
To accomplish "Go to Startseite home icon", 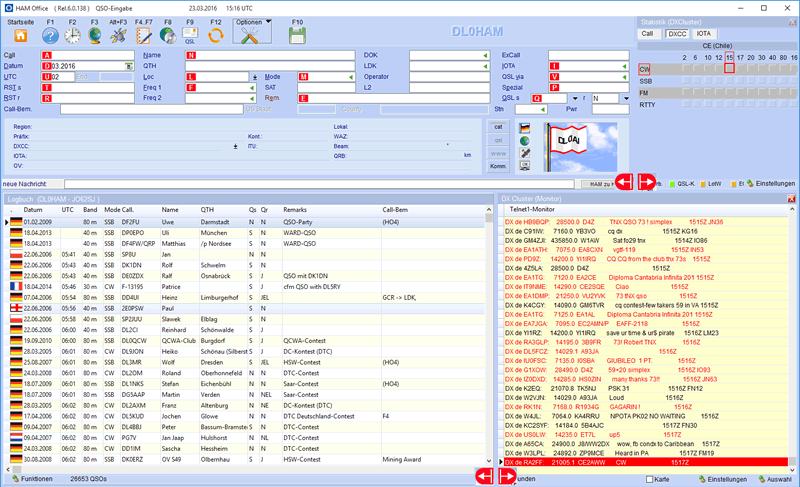I will (20, 36).
